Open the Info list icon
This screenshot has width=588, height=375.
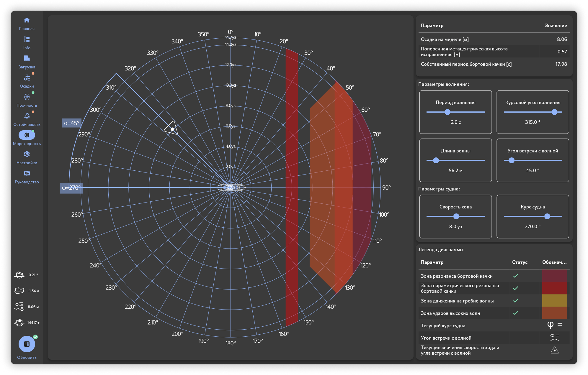(27, 40)
